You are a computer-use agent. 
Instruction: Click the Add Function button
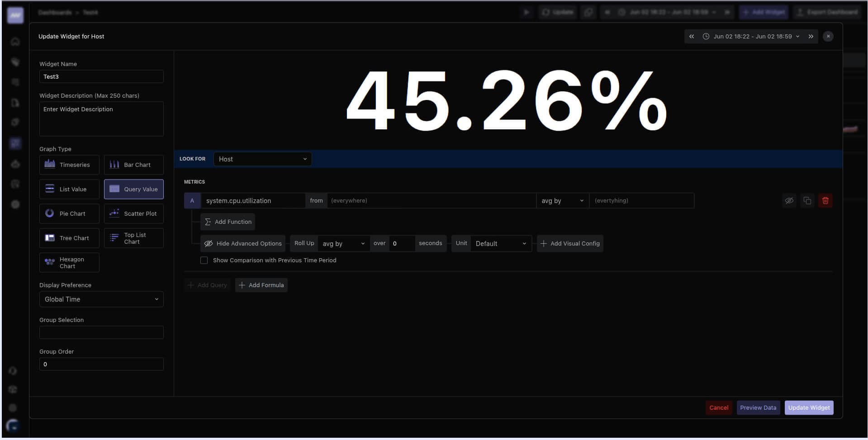pos(228,222)
